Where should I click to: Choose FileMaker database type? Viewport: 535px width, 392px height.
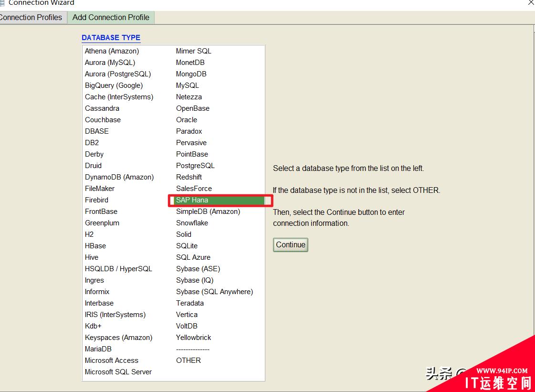[100, 189]
